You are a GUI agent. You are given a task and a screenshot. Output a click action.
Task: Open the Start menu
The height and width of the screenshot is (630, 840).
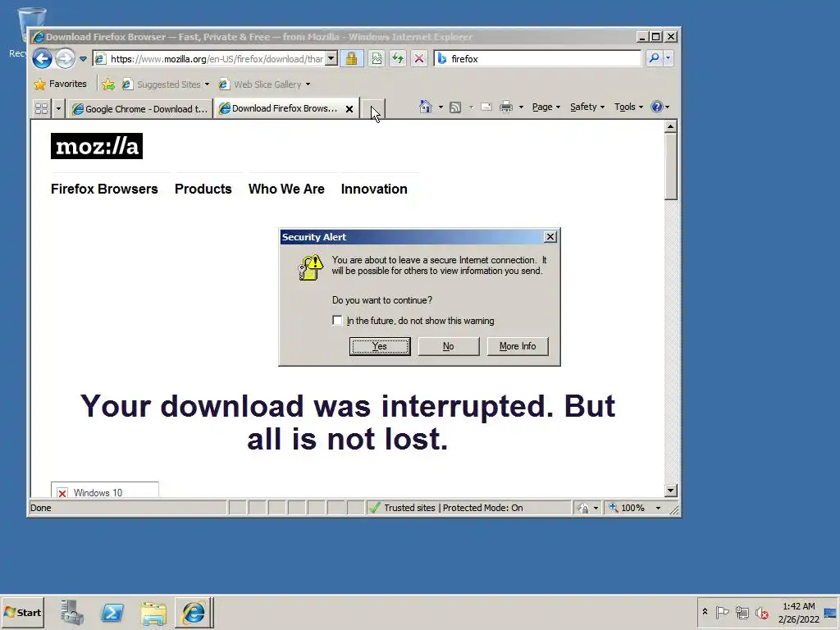[22, 612]
